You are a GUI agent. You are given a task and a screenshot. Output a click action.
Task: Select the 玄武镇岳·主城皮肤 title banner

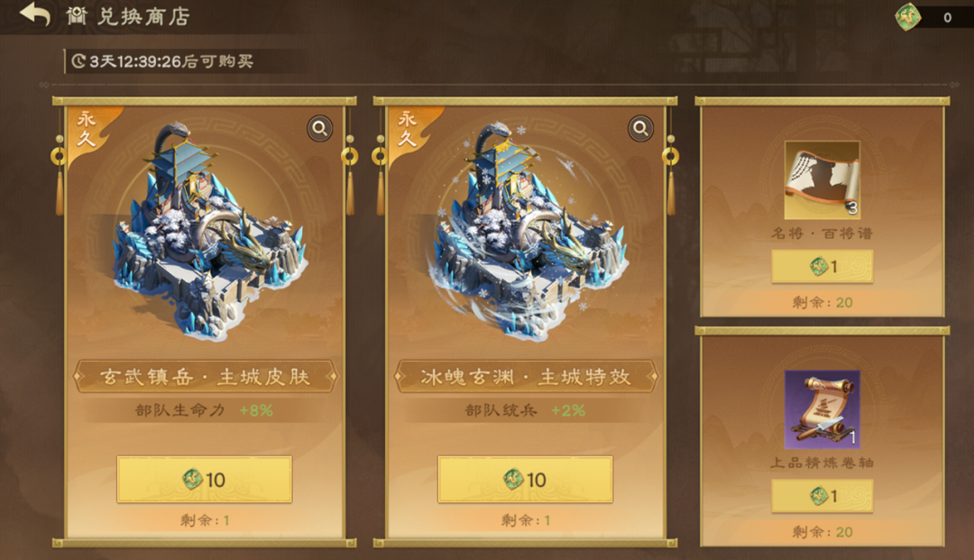pyautogui.click(x=205, y=376)
